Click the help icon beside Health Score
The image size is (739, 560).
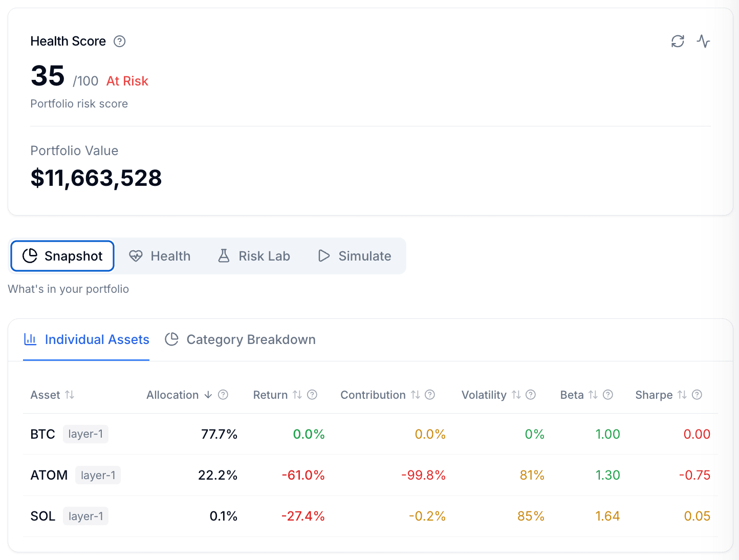point(119,41)
